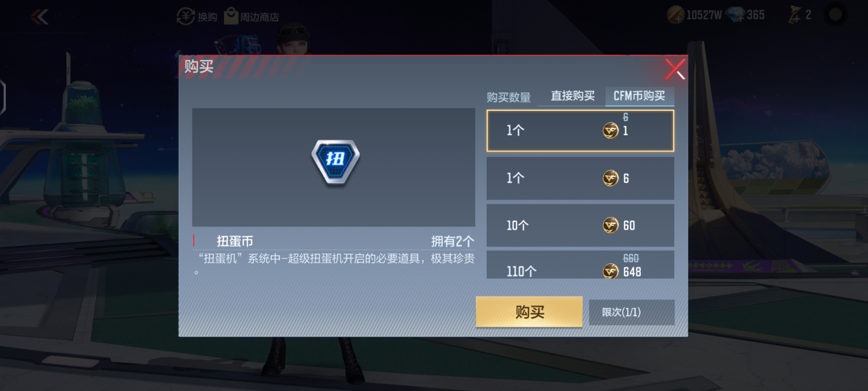Click the yellow 购买 button
868x391 pixels.
coord(529,312)
